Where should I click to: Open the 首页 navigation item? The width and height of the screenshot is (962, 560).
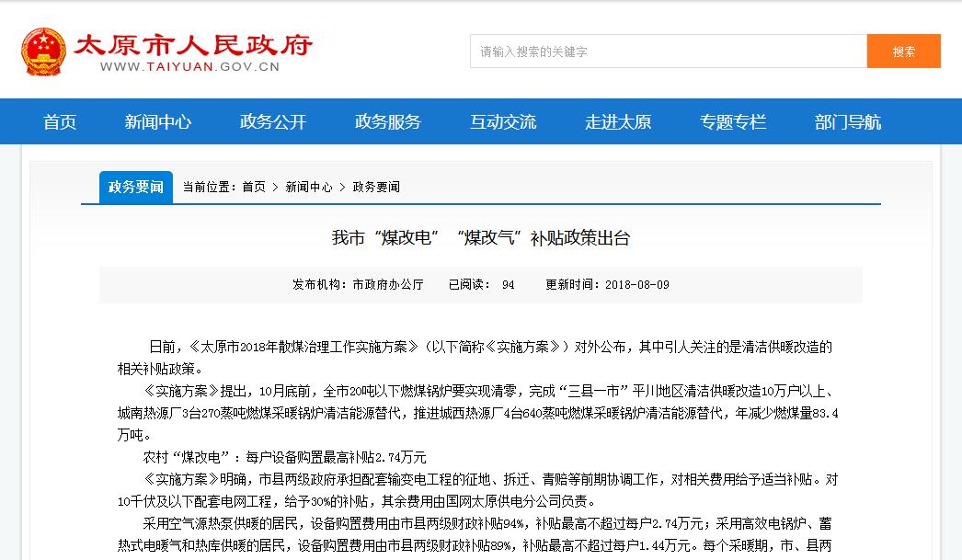(60, 121)
